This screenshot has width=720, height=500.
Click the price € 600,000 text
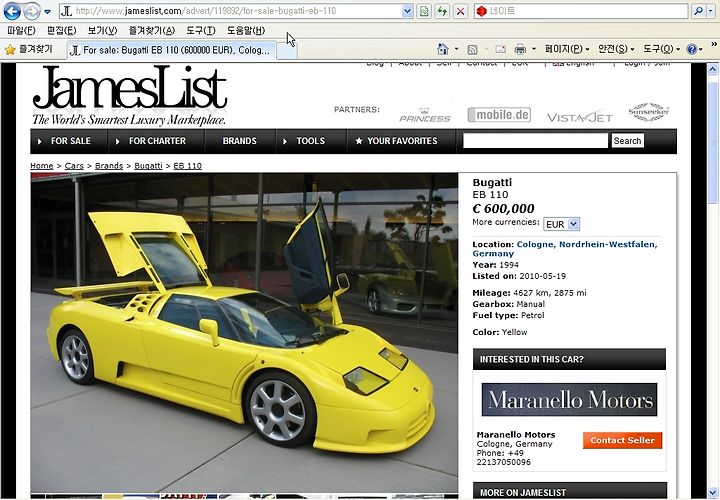pos(503,208)
